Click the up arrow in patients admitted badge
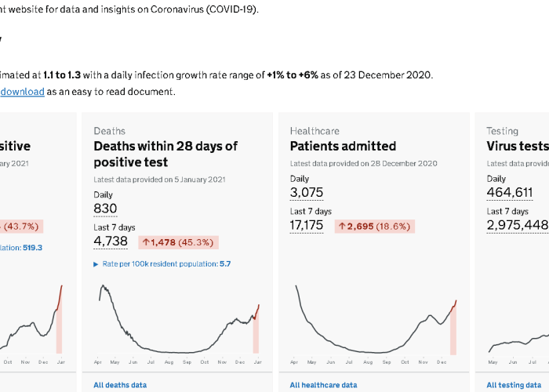The height and width of the screenshot is (392, 549). [343, 226]
